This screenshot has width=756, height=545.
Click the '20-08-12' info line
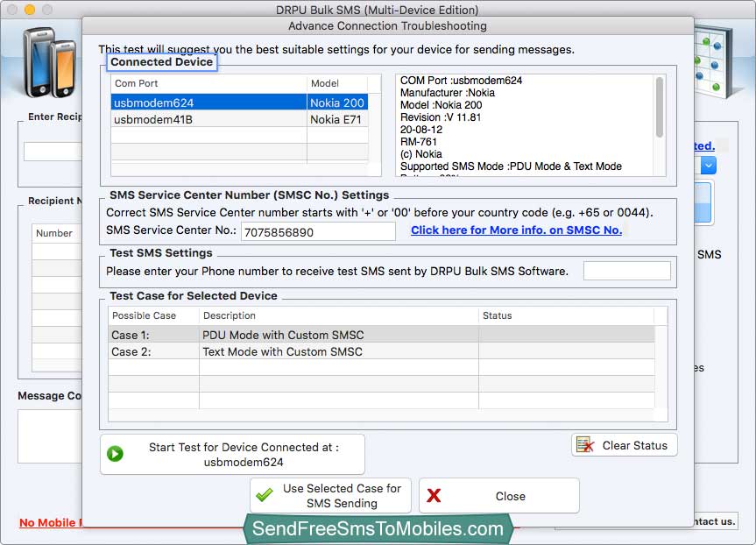(420, 130)
